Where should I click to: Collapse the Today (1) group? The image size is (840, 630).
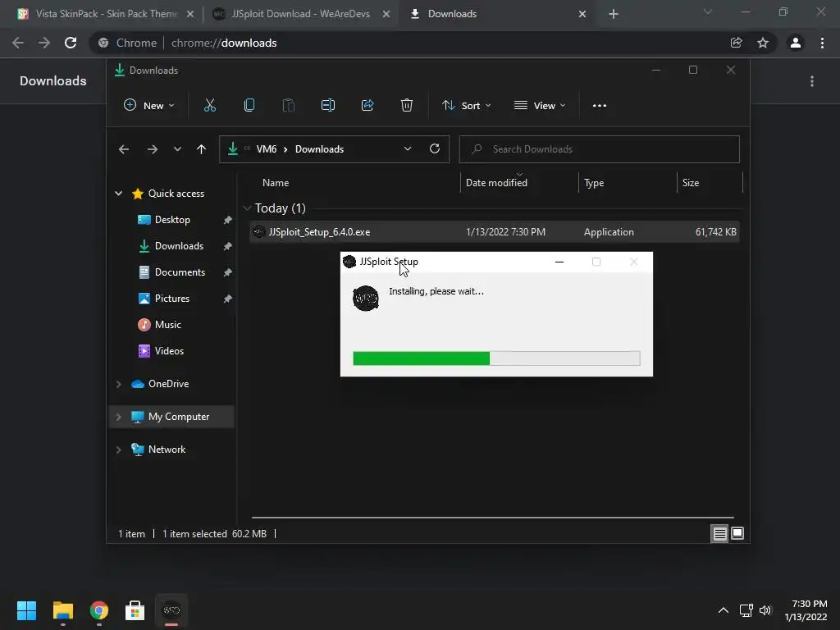pos(247,208)
